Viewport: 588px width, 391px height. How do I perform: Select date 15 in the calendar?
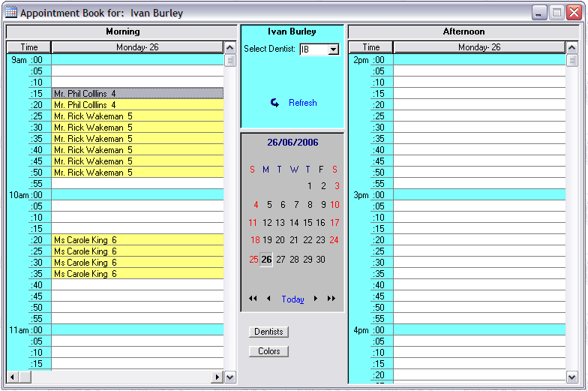pyautogui.click(x=307, y=222)
